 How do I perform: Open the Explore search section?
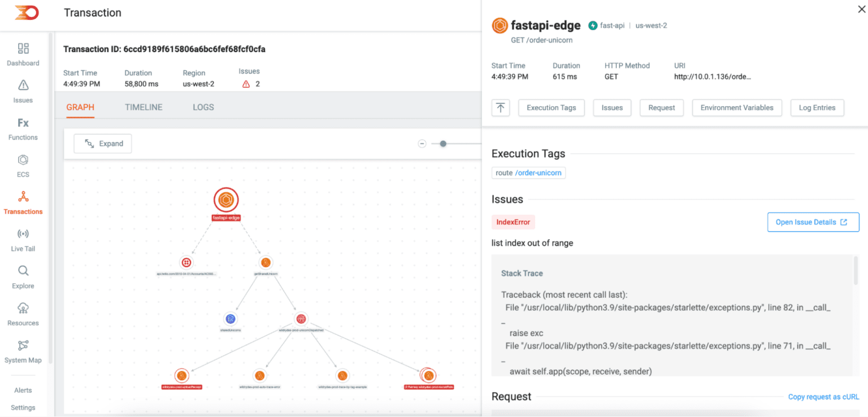23,276
